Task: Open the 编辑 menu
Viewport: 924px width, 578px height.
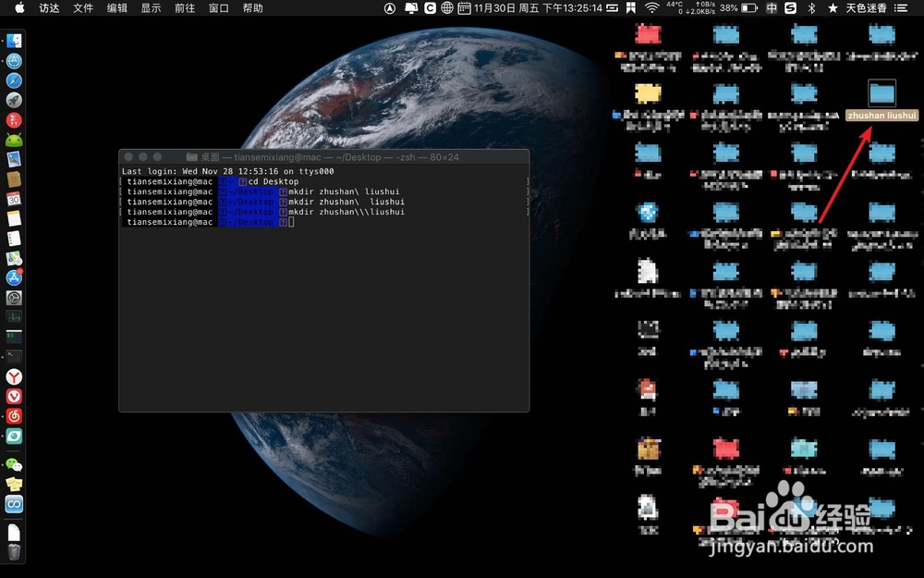Action: [116, 7]
